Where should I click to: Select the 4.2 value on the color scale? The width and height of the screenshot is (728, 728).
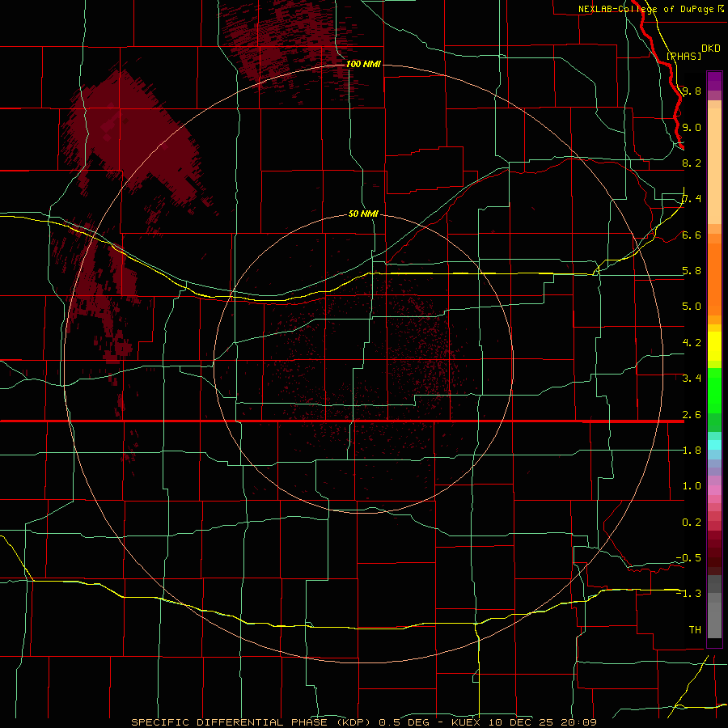coord(692,343)
